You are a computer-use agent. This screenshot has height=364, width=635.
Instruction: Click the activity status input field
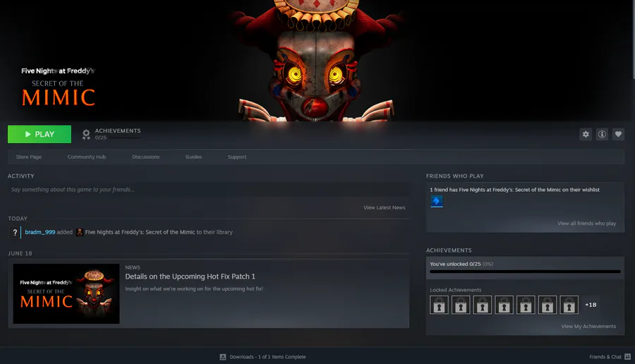click(209, 190)
